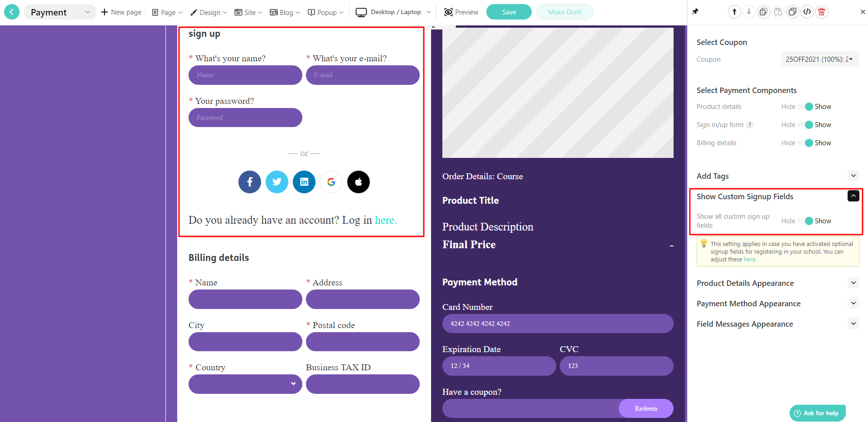The height and width of the screenshot is (422, 868).
Task: Open the duplicate element icon
Action: pos(793,11)
